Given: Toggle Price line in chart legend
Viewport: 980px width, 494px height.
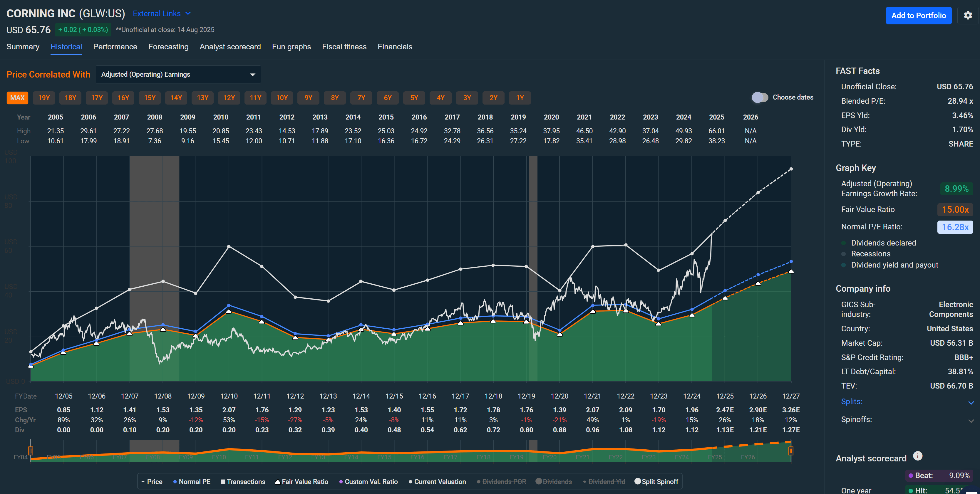Looking at the screenshot, I should pos(152,481).
